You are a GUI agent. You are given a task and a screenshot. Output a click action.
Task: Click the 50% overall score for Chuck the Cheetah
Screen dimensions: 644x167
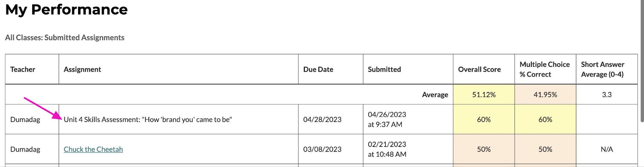coord(484,149)
